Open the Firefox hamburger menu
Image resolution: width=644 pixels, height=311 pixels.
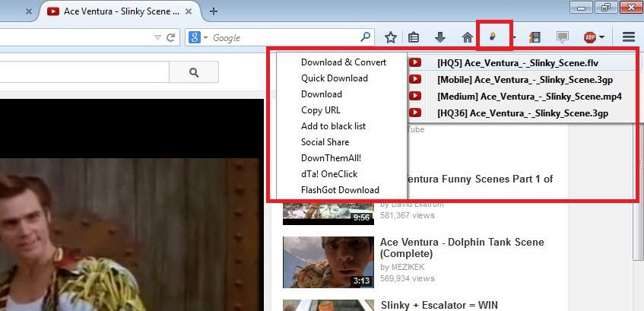tap(629, 37)
